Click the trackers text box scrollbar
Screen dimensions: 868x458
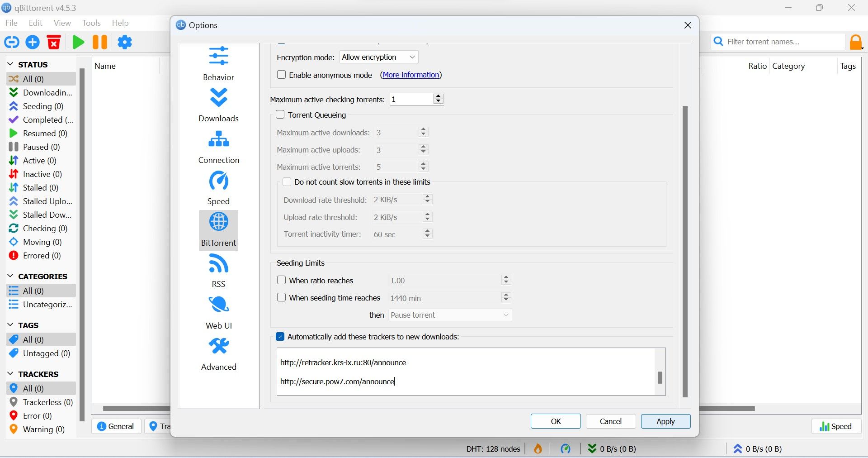[660, 377]
